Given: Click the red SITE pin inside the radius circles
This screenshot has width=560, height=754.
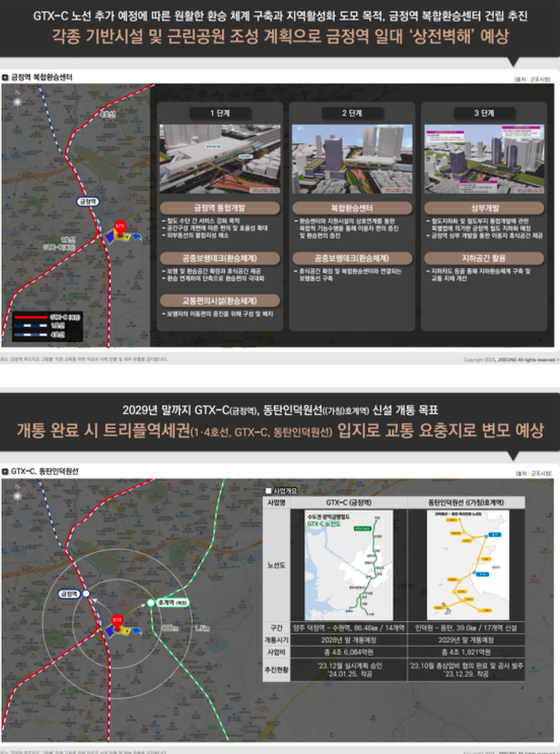Looking at the screenshot, I should coord(117,620).
